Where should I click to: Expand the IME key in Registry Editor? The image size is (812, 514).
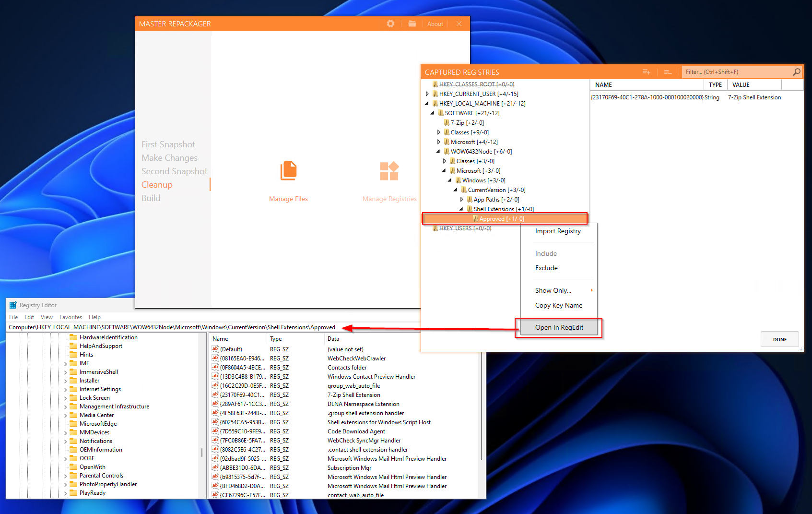[66, 364]
